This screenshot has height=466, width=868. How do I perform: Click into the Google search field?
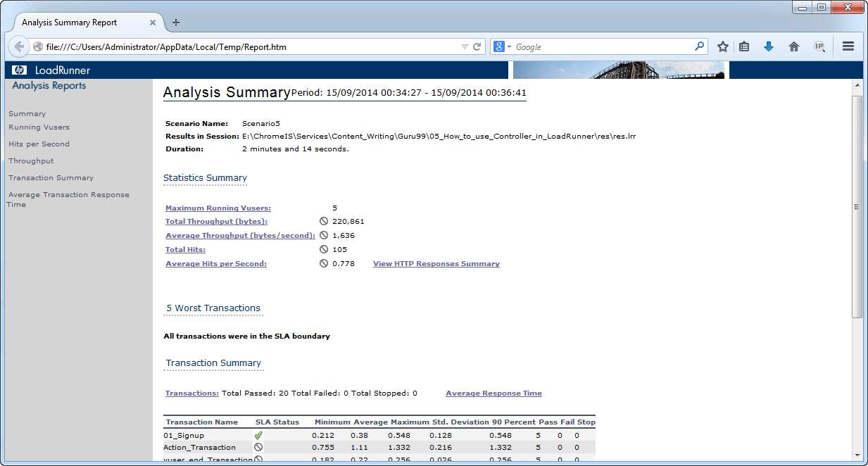tap(602, 47)
